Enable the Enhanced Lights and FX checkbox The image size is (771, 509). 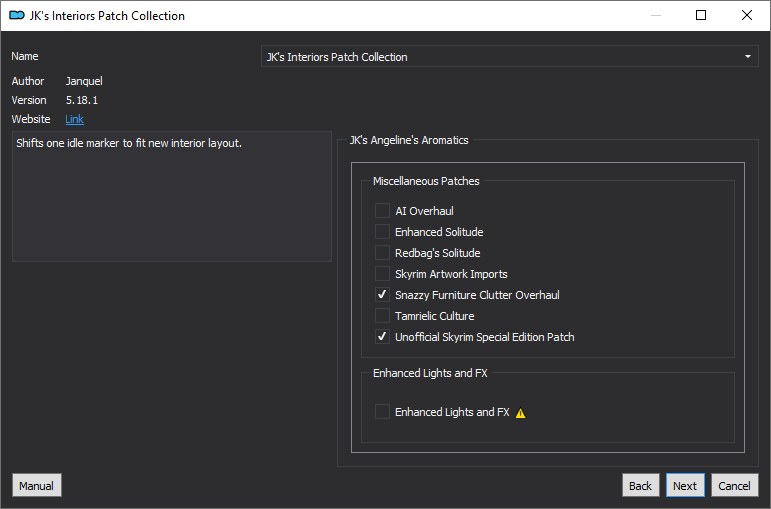click(382, 412)
